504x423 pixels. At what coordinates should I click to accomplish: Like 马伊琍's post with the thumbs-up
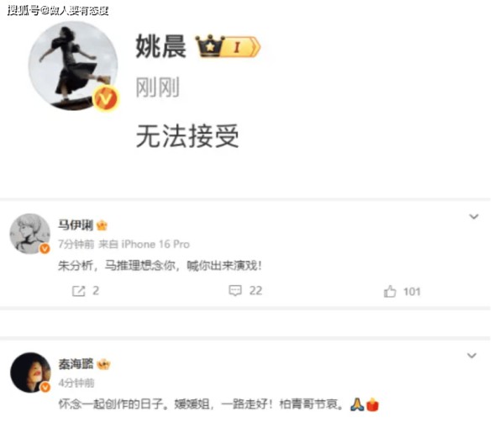tap(390, 292)
